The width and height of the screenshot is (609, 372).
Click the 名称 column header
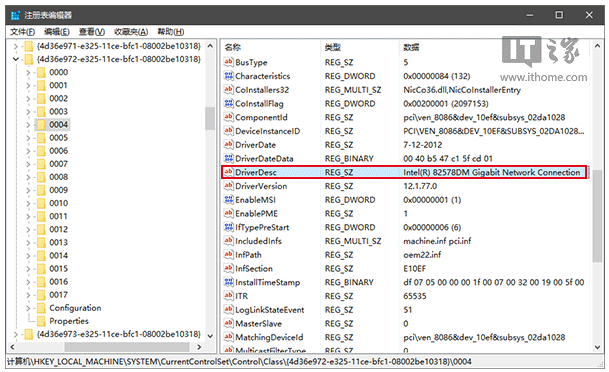coord(233,47)
